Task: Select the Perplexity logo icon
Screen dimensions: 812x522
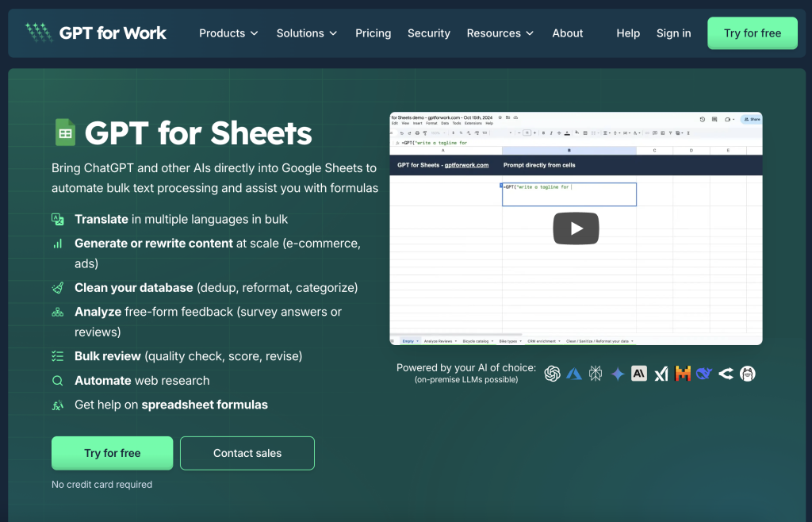Action: click(596, 374)
